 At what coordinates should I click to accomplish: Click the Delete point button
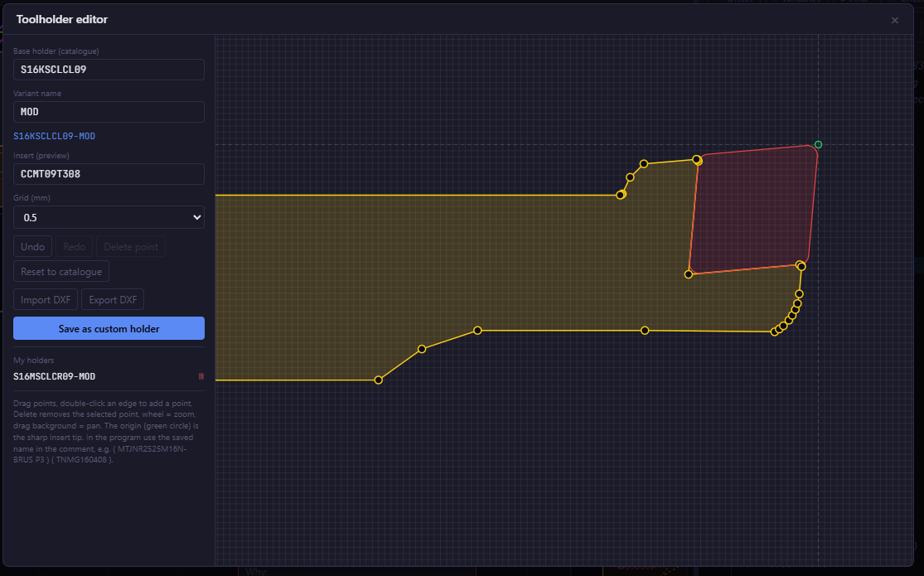tap(131, 246)
